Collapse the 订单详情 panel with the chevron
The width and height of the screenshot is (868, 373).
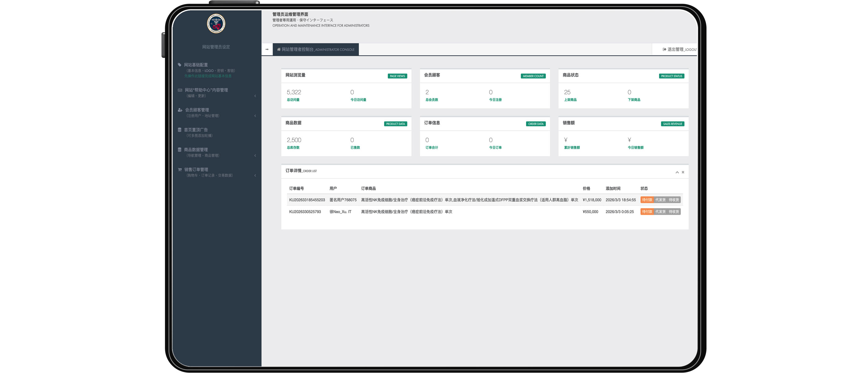click(x=677, y=172)
